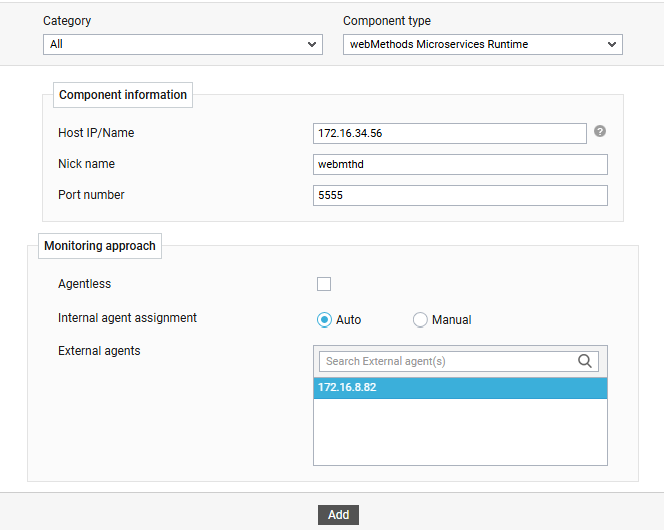Expand the Component type dropdown

482,44
